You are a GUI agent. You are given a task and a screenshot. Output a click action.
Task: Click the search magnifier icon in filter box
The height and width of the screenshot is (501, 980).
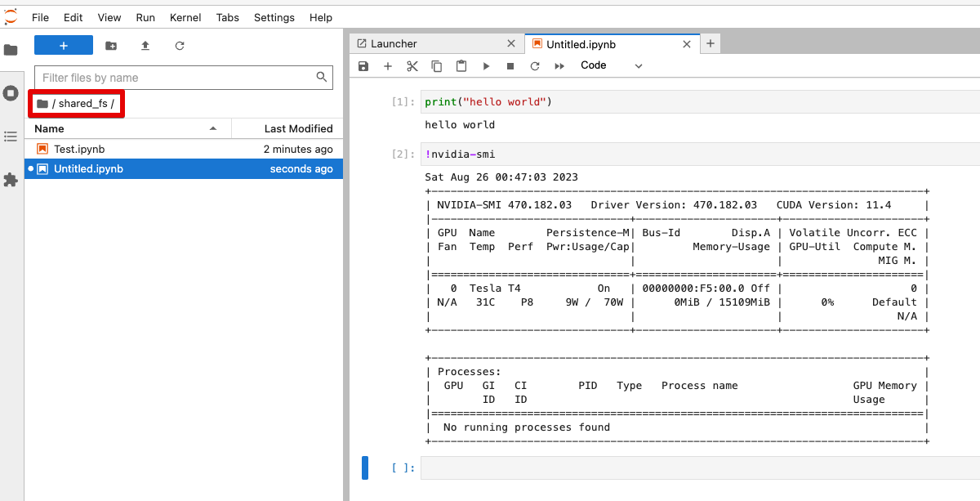322,77
